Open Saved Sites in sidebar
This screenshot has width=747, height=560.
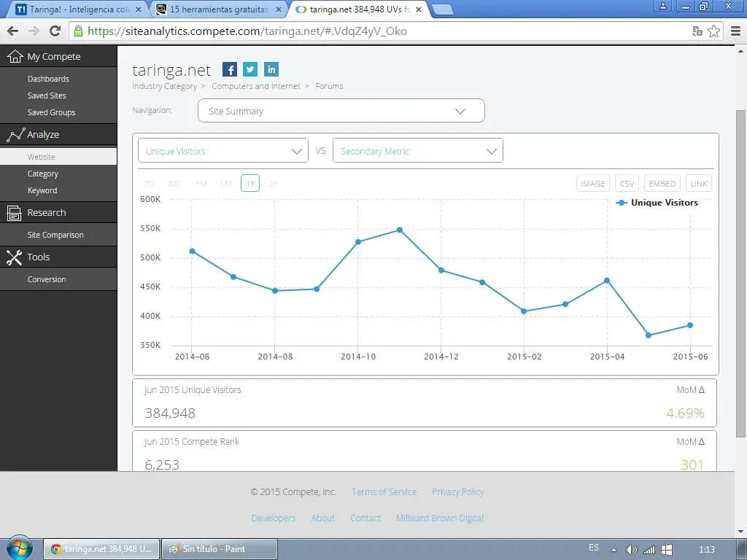click(x=47, y=96)
